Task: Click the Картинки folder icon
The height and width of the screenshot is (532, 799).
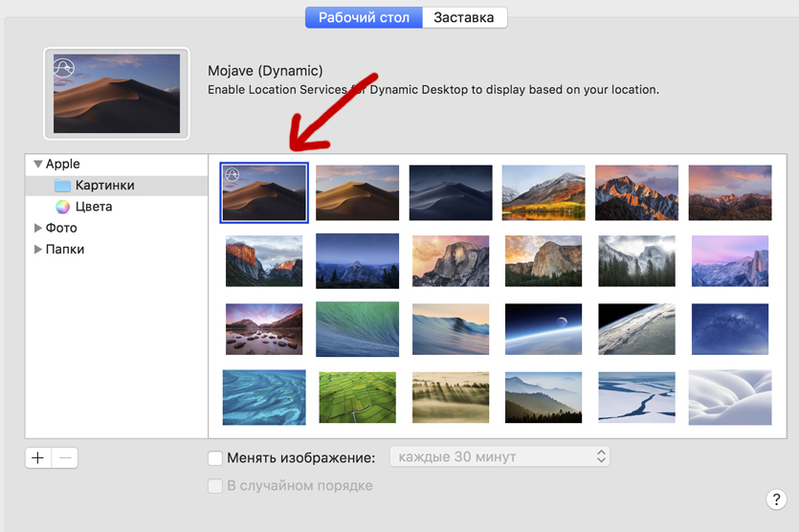Action: click(63, 186)
